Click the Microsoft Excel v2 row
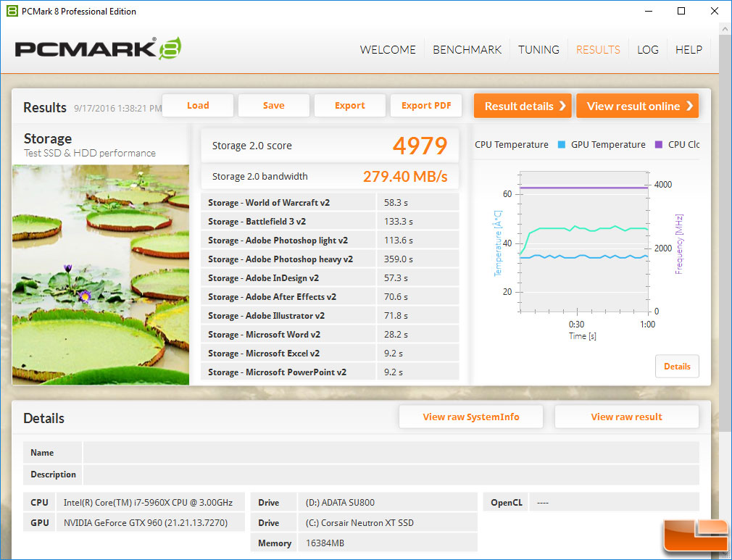This screenshot has width=732, height=560. tap(330, 354)
